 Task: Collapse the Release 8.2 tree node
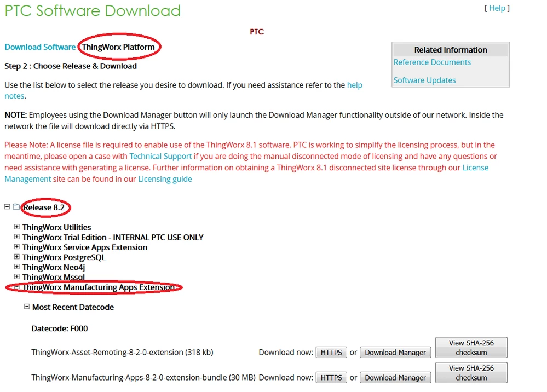[7, 207]
